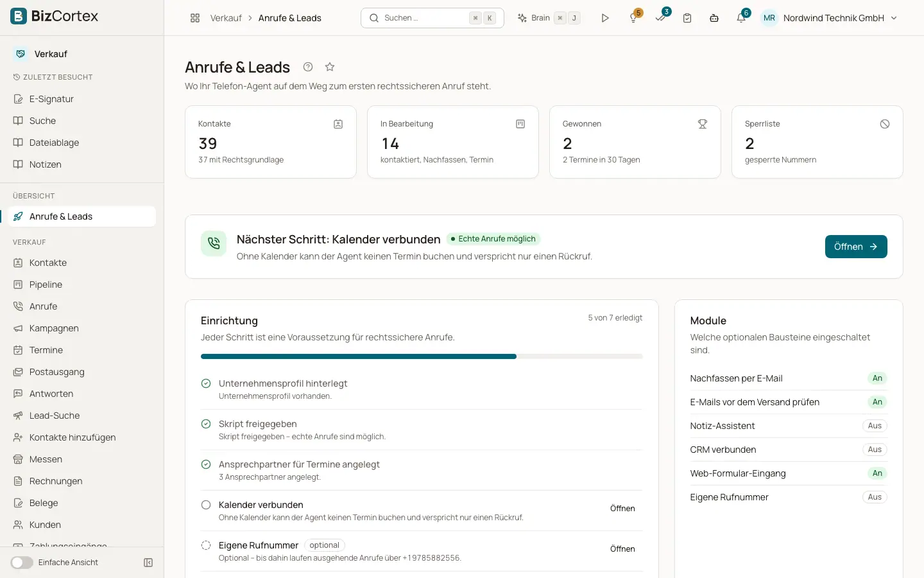Open the help question mark icon

(x=308, y=67)
